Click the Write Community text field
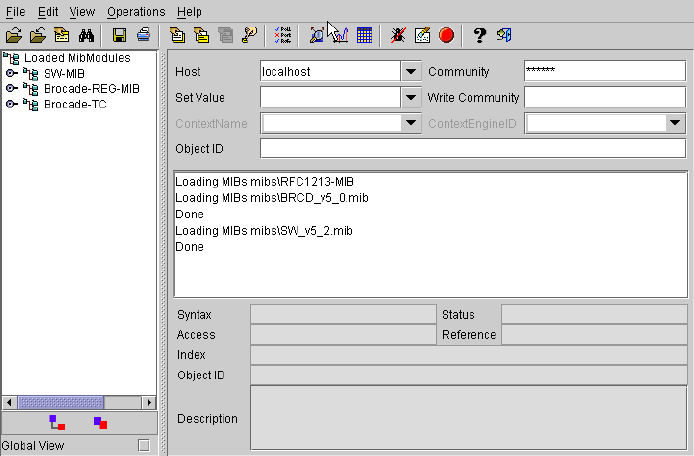694x456 pixels. click(605, 98)
